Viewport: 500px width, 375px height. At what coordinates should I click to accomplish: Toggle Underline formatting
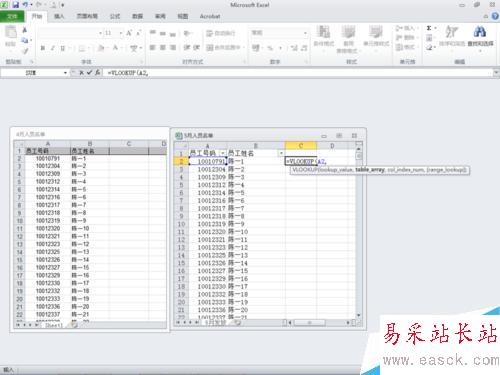(x=62, y=48)
